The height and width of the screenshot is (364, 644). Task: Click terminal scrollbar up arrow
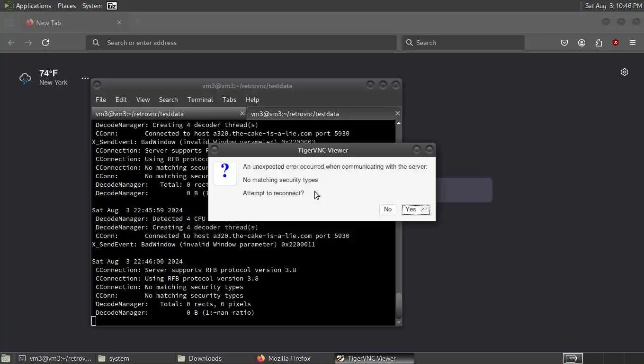tap(399, 123)
